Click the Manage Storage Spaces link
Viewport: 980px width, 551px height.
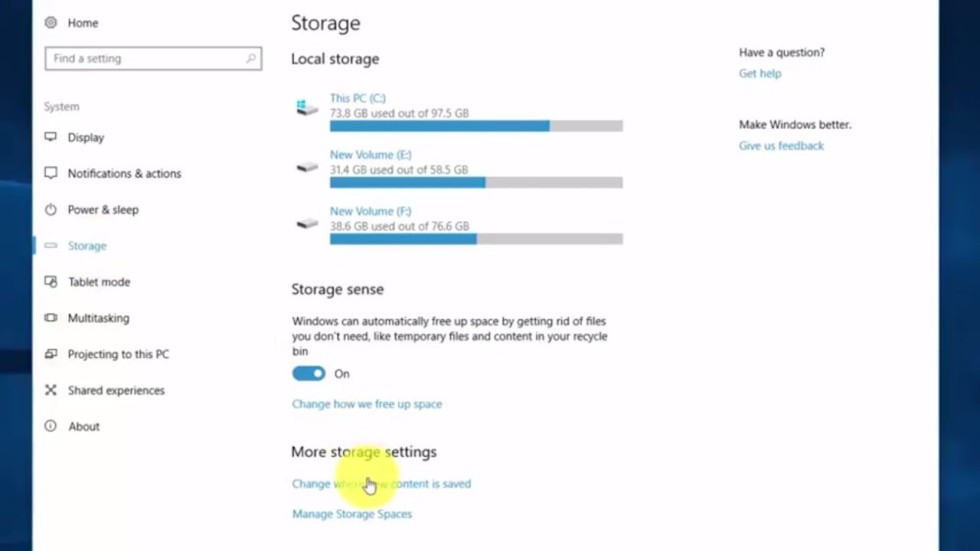pyautogui.click(x=351, y=514)
